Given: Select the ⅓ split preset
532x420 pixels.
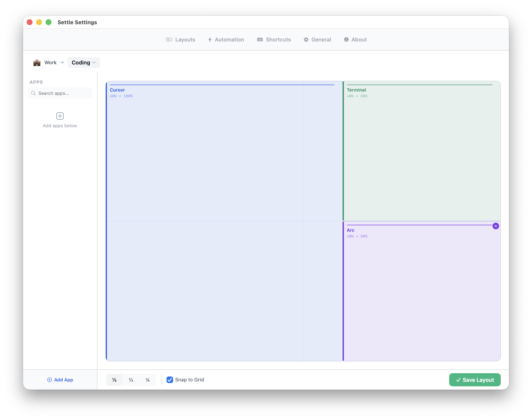Looking at the screenshot, I should 131,380.
